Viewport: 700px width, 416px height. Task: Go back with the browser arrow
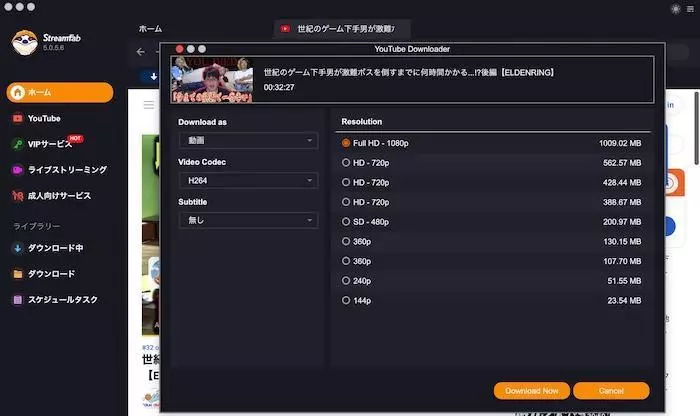(x=141, y=52)
